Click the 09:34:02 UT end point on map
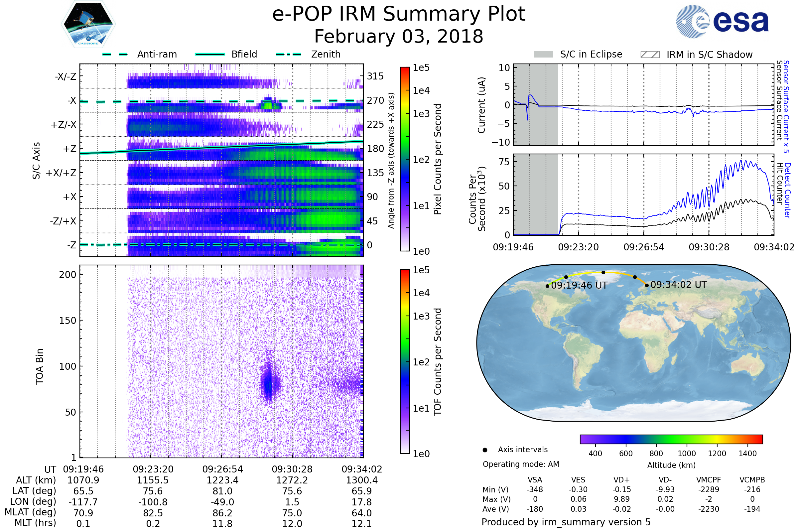 click(x=647, y=285)
